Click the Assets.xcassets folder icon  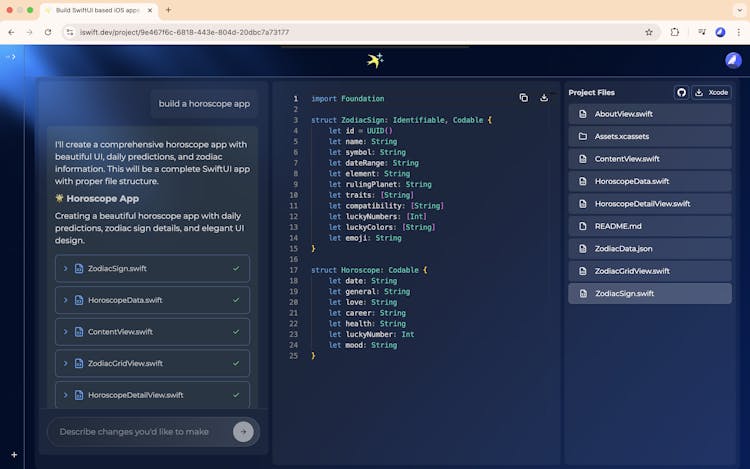(x=583, y=136)
